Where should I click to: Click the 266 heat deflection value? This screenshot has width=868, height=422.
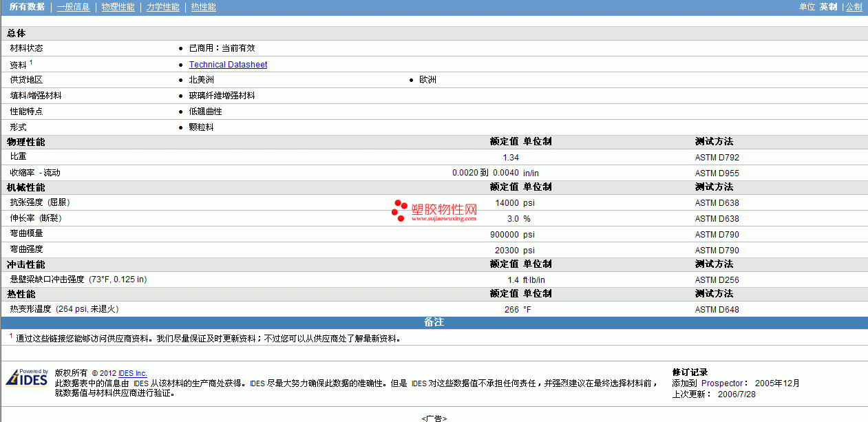coord(511,310)
